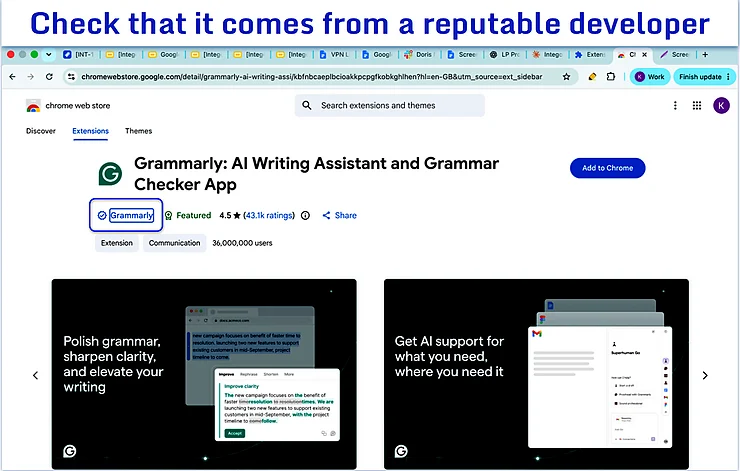Select the Extensions section
This screenshot has height=471, width=740.
click(x=91, y=131)
